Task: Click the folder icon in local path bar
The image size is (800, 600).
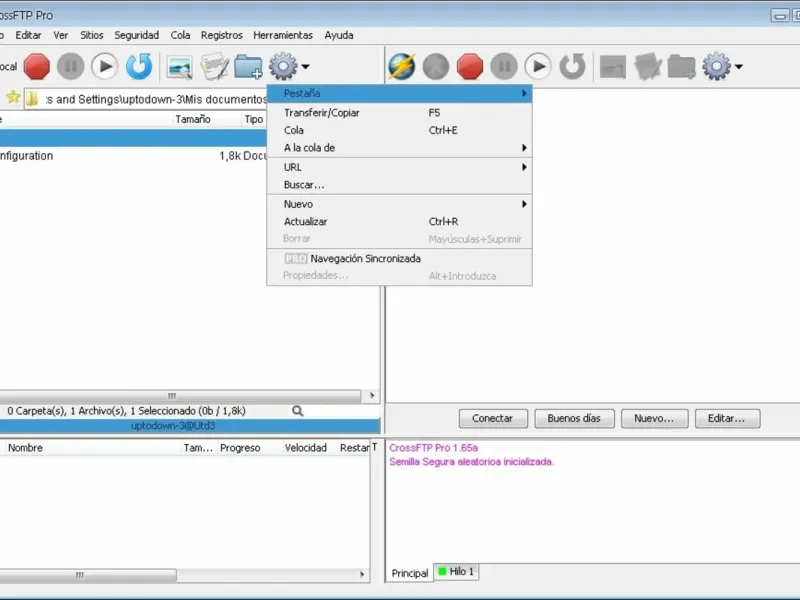Action: tap(32, 98)
